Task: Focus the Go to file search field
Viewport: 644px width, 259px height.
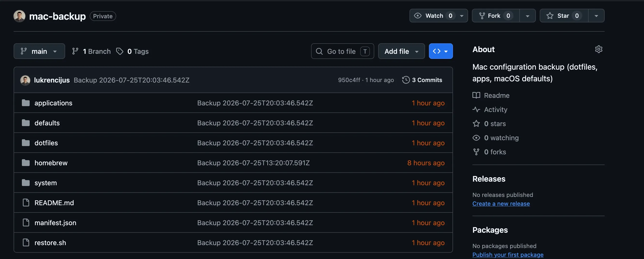Action: (x=342, y=51)
